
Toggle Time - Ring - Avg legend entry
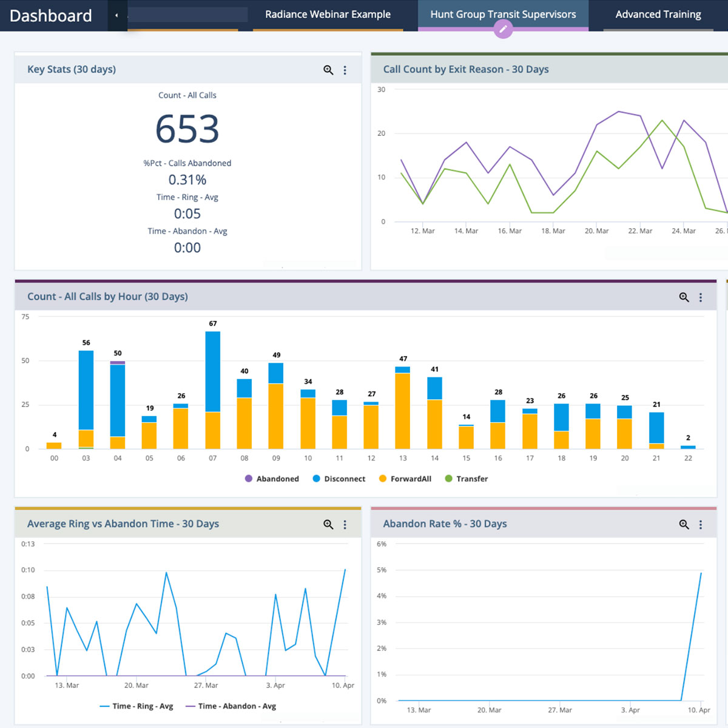click(x=136, y=706)
